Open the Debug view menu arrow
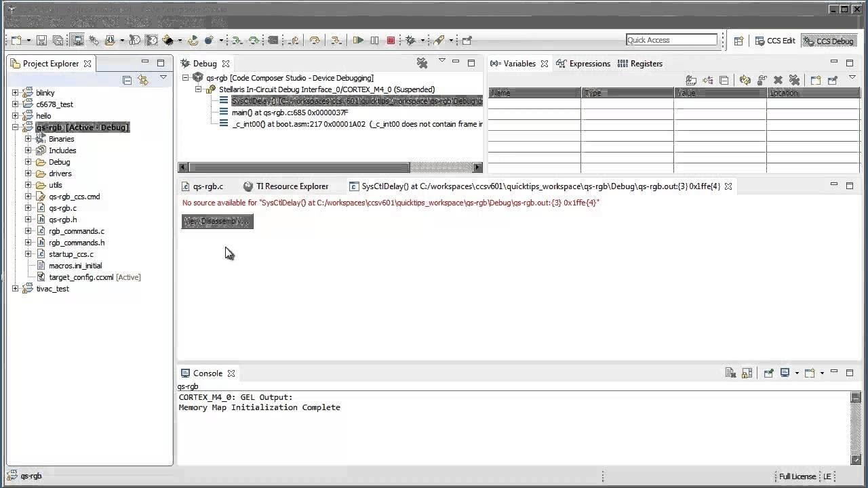Viewport: 868px width, 488px height. pyautogui.click(x=441, y=61)
